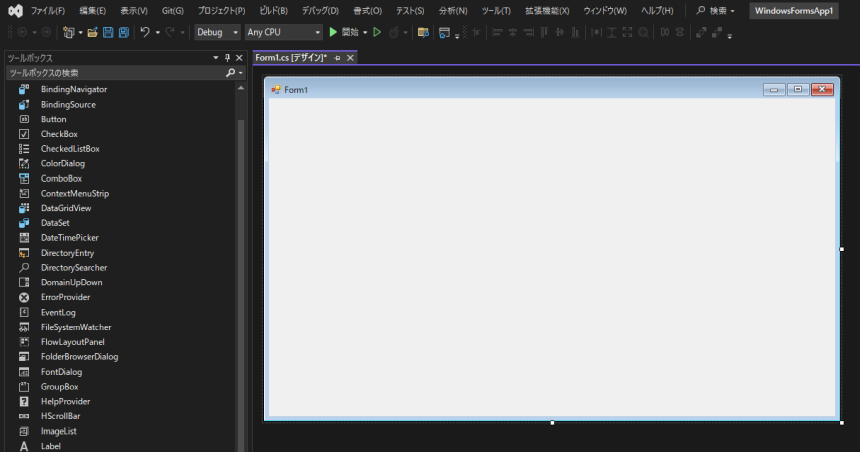This screenshot has width=860, height=452.
Task: Switch to the Form1.cs design tab
Action: pyautogui.click(x=291, y=58)
